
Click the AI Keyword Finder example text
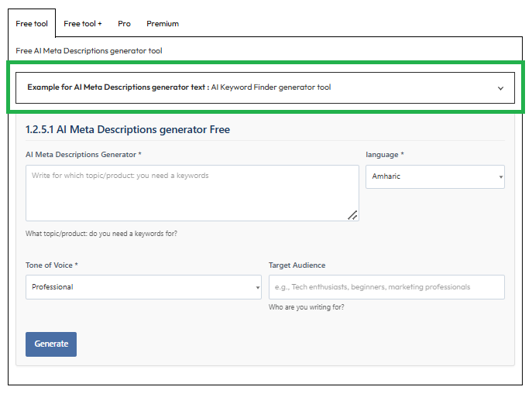[x=271, y=87]
